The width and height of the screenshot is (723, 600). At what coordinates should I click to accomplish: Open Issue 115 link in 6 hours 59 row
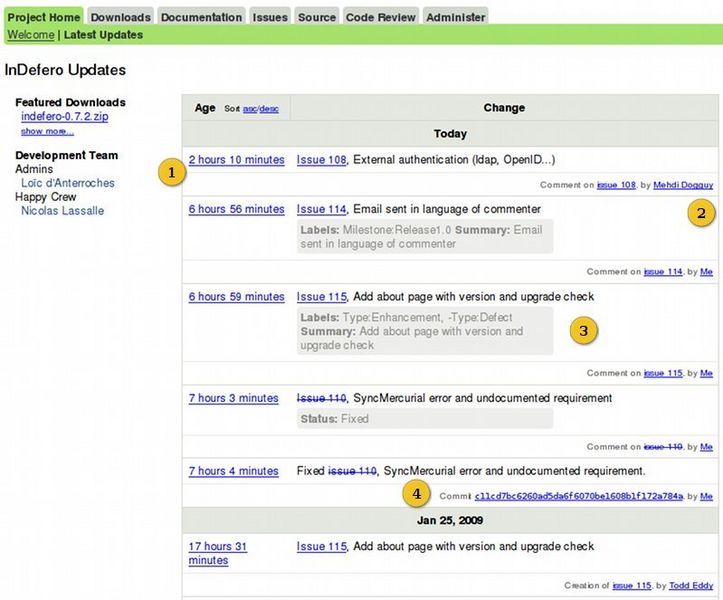[321, 297]
